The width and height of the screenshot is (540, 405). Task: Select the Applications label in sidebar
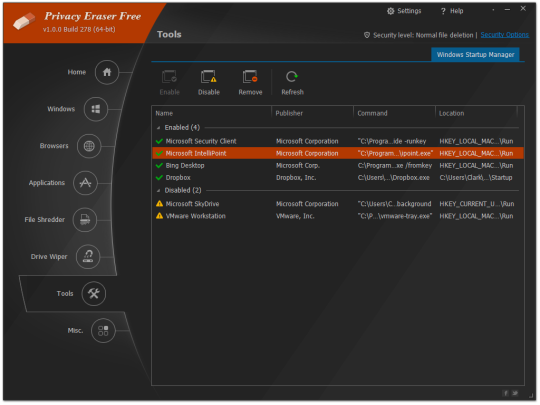[47, 183]
